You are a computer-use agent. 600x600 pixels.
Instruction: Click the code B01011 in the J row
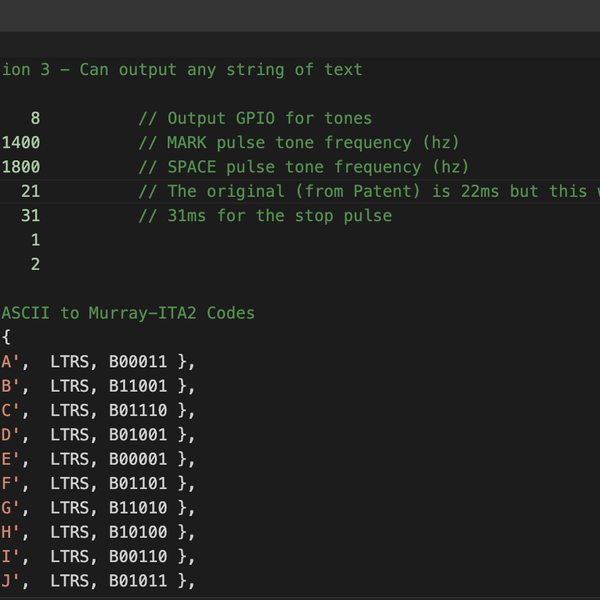[x=138, y=581]
